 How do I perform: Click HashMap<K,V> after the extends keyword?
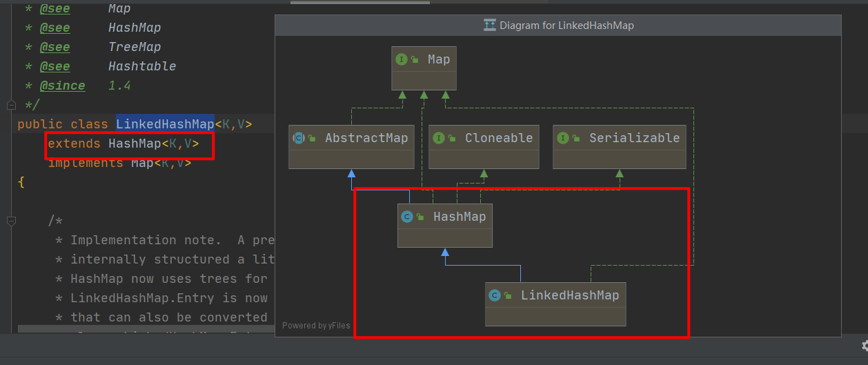[x=154, y=144]
